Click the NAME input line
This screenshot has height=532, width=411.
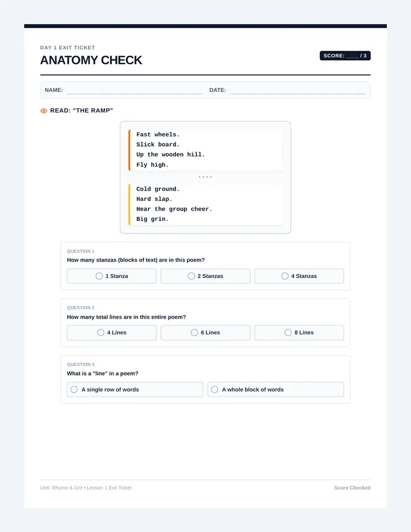pyautogui.click(x=134, y=91)
